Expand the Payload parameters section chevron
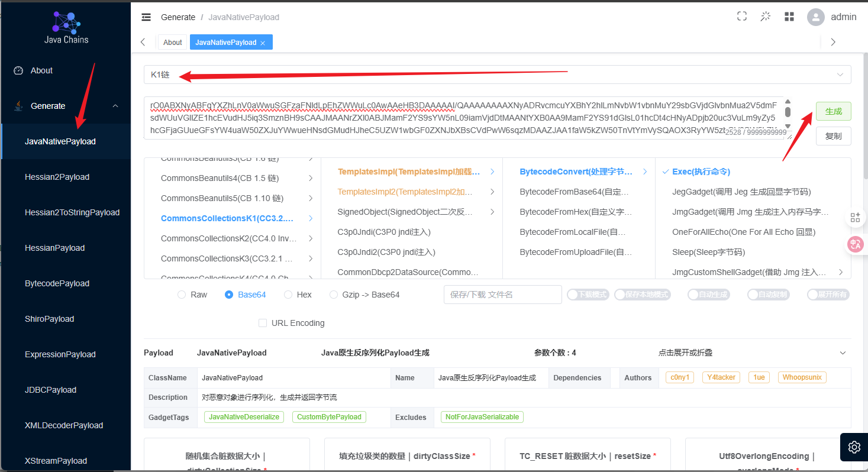This screenshot has width=868, height=472. 843,353
